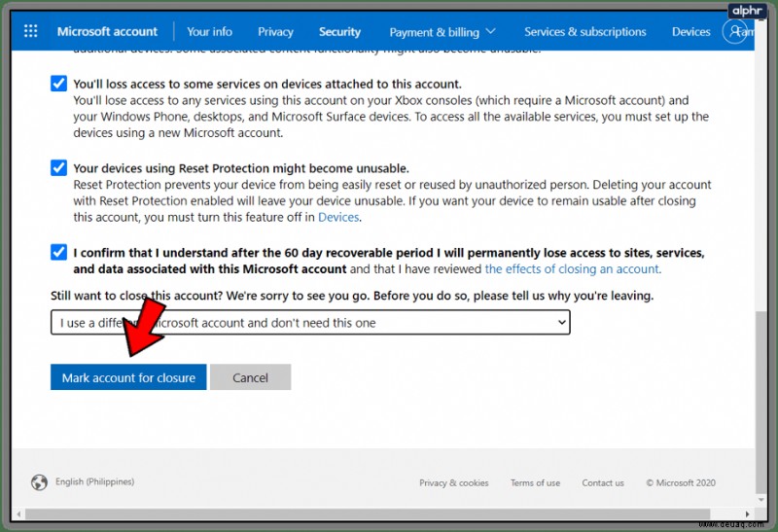The image size is (778, 532).
Task: Click the vertical scrollbar thumb
Action: 760,402
